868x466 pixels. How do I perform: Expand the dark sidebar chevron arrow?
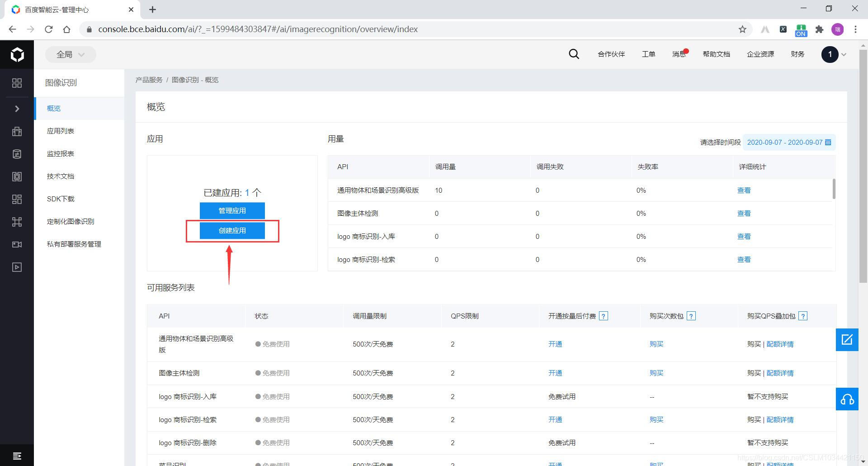tap(17, 109)
